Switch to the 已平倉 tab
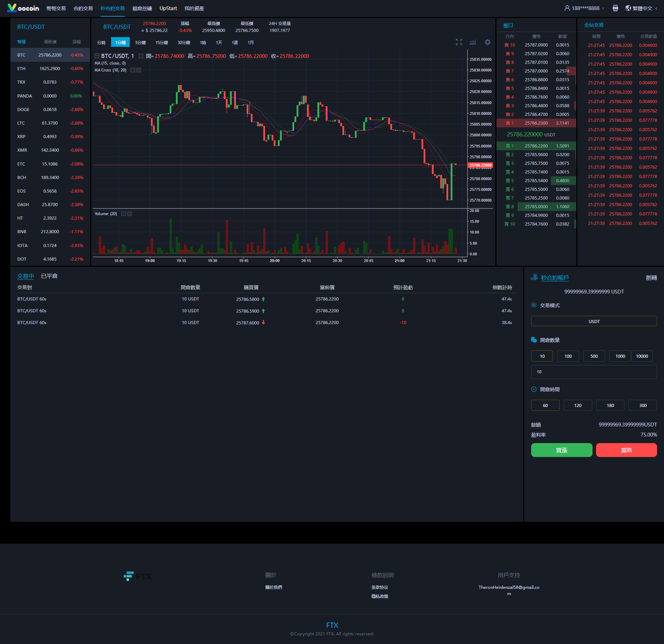Viewport: 664px width, 644px height. pyautogui.click(x=49, y=276)
